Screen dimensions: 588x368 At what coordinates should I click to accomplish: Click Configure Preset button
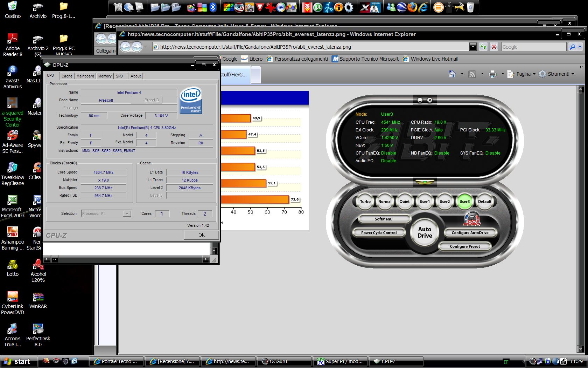[x=465, y=246]
